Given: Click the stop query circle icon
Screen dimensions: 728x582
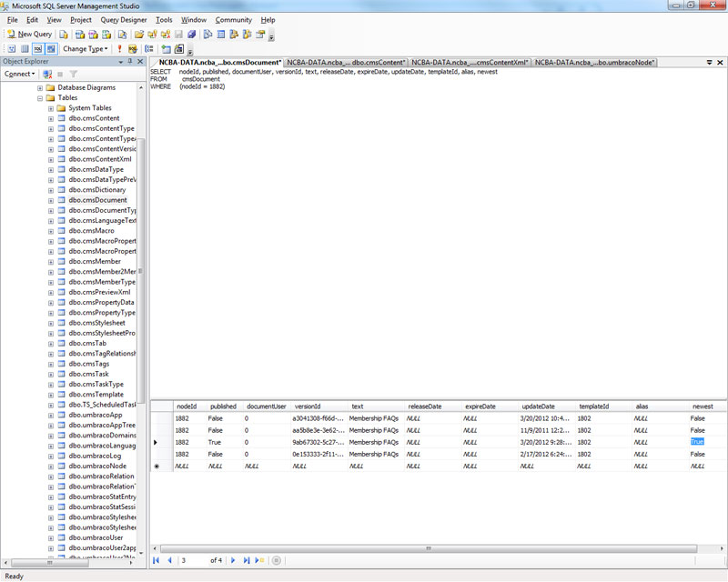Looking at the screenshot, I should tap(277, 560).
